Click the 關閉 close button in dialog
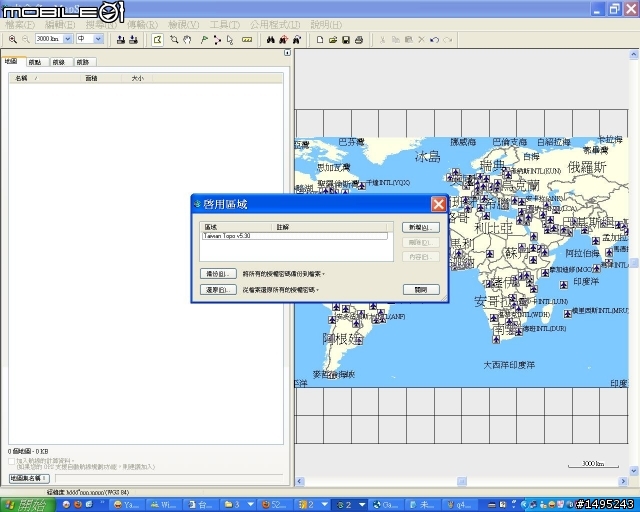 [x=421, y=289]
